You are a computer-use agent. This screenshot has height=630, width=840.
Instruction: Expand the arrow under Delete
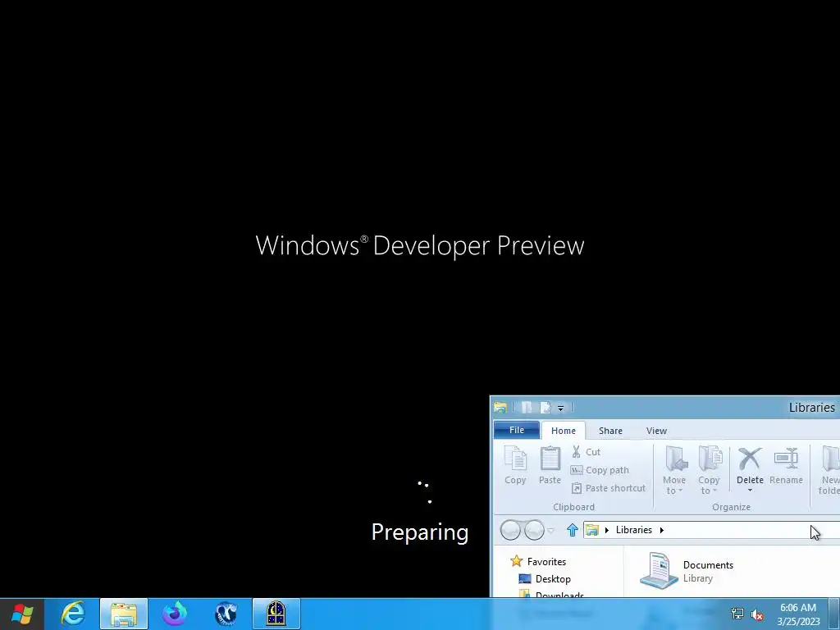coord(750,491)
